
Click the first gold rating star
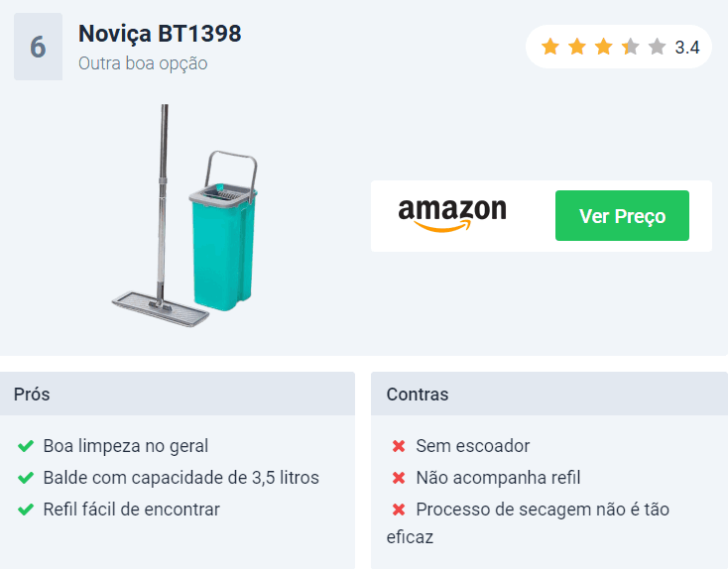tap(550, 47)
